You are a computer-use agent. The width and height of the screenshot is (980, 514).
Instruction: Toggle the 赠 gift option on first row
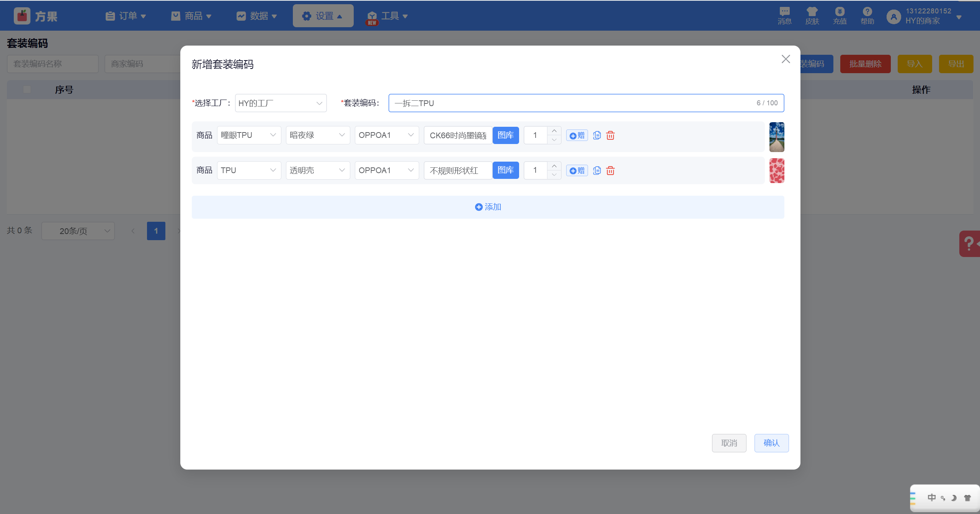pyautogui.click(x=577, y=135)
